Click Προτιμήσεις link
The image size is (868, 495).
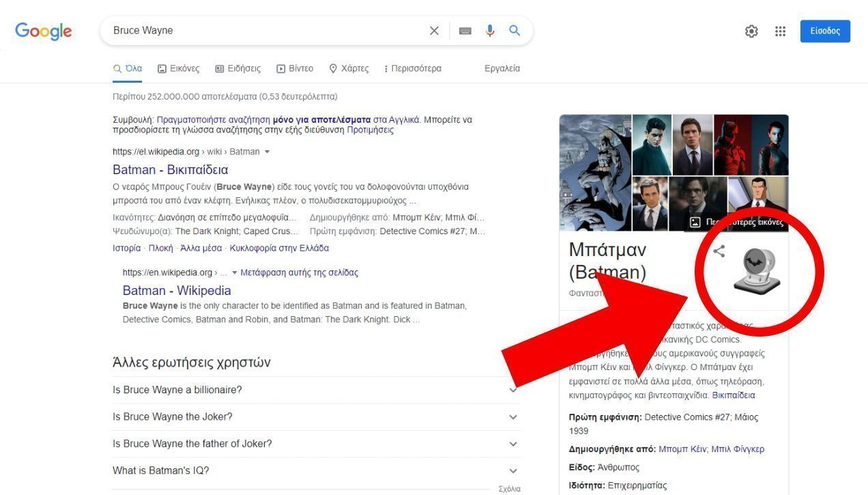371,130
